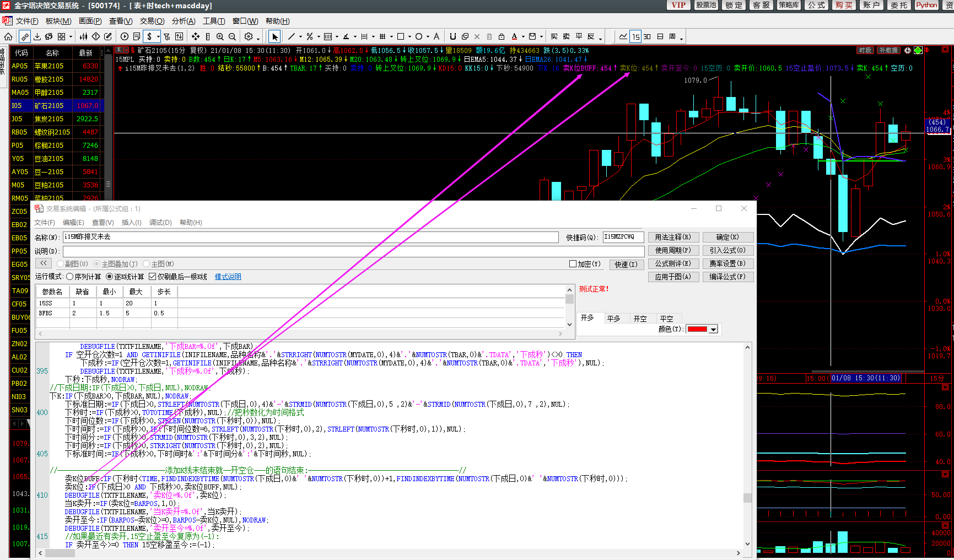Open dropdown arrow beside rectangle tool
Viewport: 954px width, 560px height.
tap(409, 36)
